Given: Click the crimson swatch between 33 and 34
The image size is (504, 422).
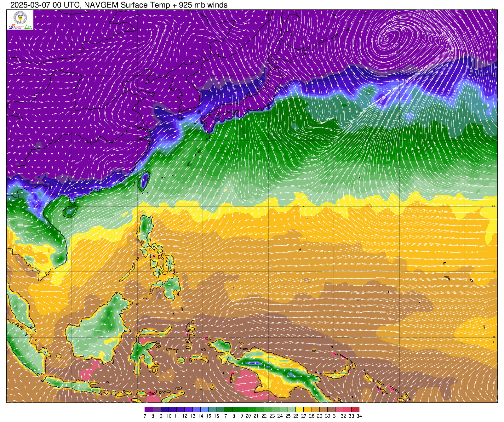Looking at the screenshot, I should click(x=355, y=410).
